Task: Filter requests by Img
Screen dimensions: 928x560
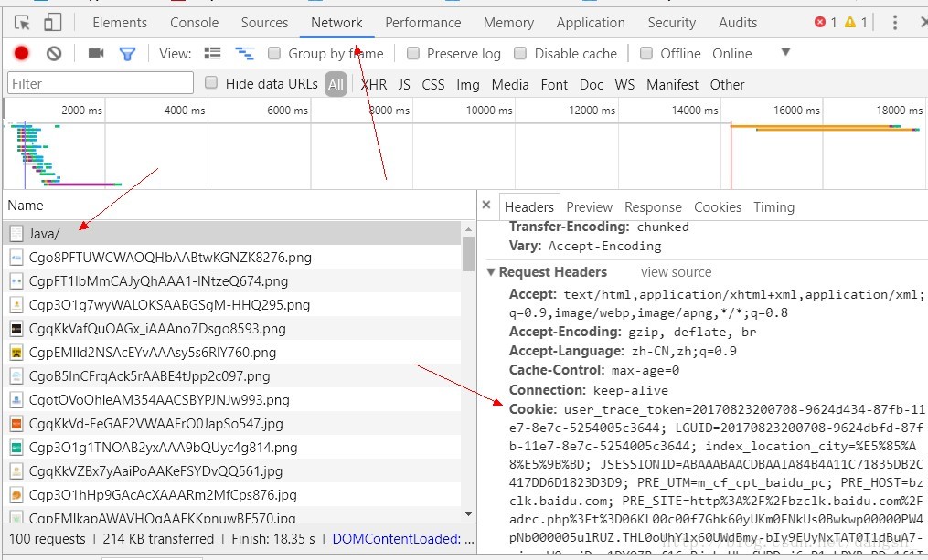Action: (x=467, y=85)
